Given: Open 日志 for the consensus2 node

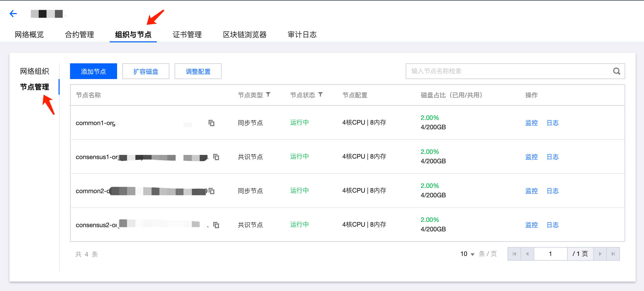Looking at the screenshot, I should click(x=553, y=225).
